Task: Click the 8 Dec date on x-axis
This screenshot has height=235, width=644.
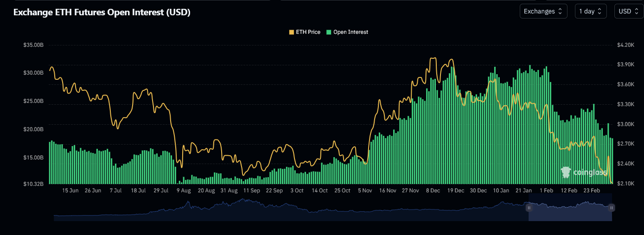Action: point(433,191)
